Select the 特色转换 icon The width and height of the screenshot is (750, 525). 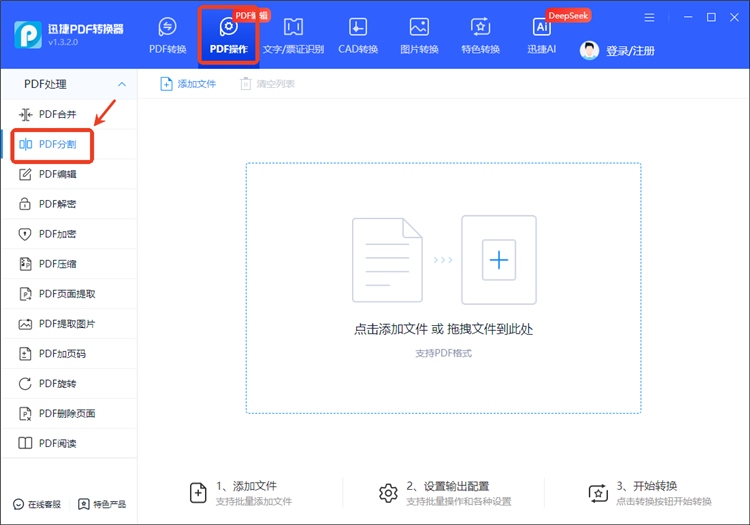pos(480,35)
